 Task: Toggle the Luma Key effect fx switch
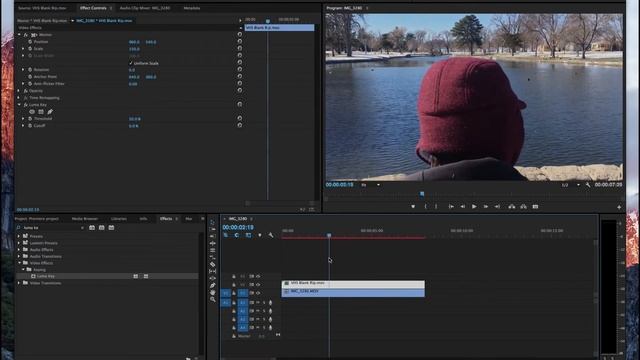pos(25,105)
